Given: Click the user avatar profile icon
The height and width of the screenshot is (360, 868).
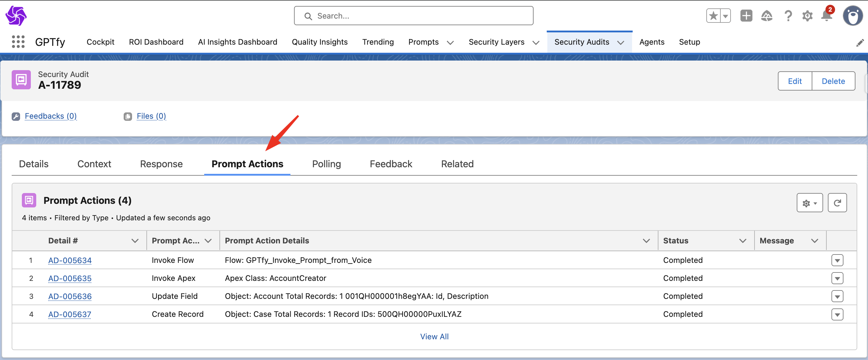Looking at the screenshot, I should (852, 16).
